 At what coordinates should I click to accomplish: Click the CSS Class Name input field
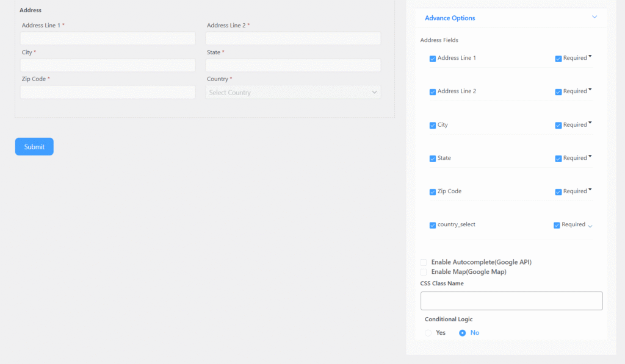511,301
